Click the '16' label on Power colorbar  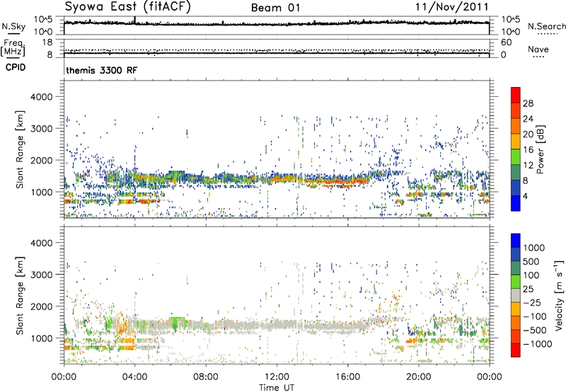point(528,150)
